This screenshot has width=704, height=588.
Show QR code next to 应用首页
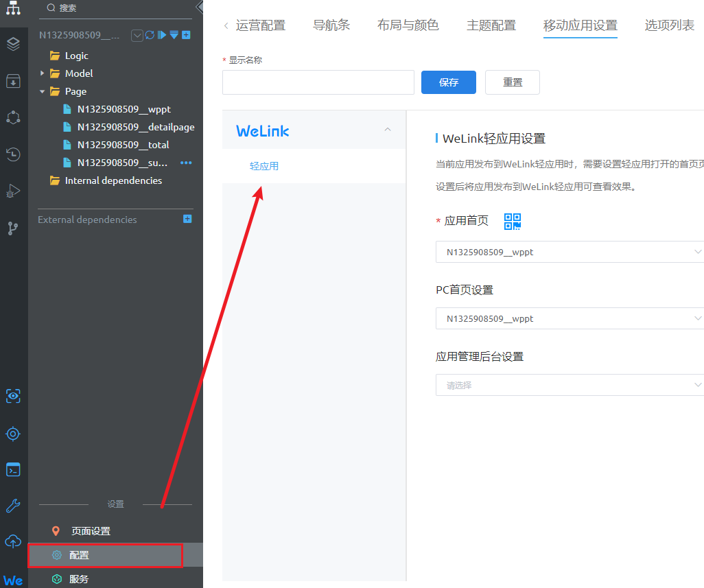pos(511,221)
